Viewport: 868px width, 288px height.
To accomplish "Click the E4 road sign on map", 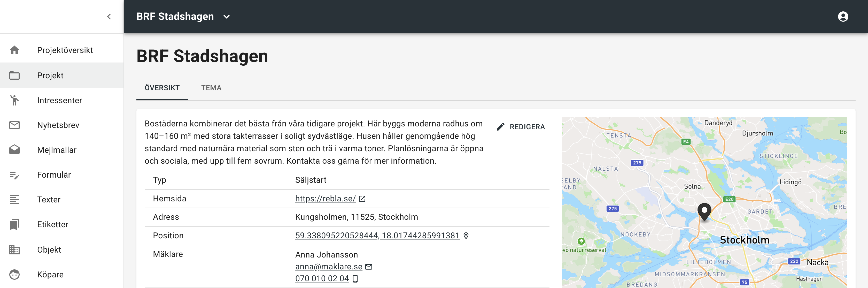I will (x=686, y=142).
